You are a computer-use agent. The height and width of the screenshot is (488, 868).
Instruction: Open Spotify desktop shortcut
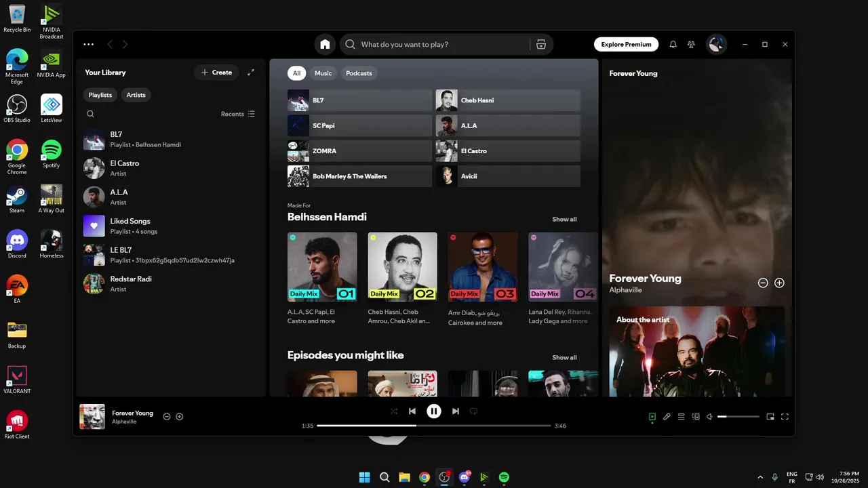(x=51, y=154)
